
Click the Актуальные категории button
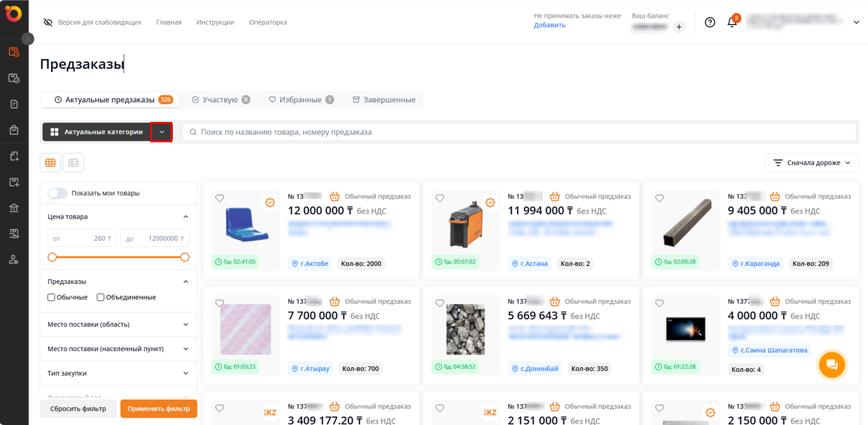pos(97,132)
